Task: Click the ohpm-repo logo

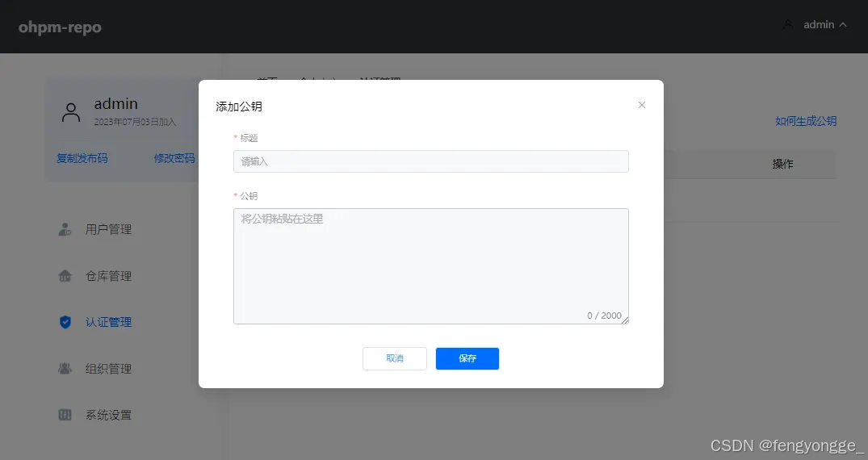Action: tap(60, 27)
